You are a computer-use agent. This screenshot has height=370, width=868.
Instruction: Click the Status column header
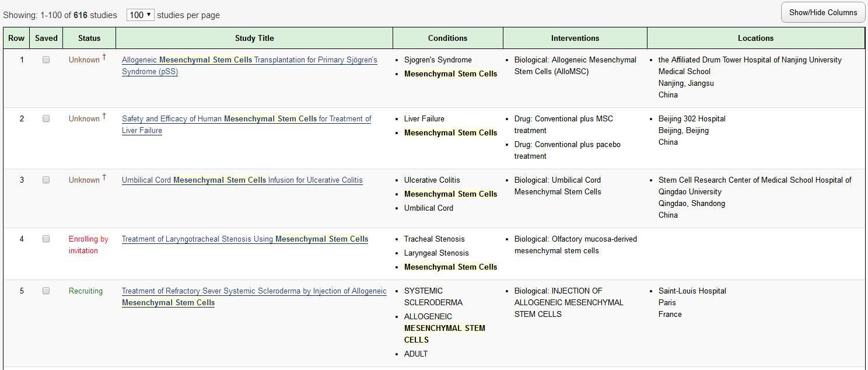click(x=89, y=38)
